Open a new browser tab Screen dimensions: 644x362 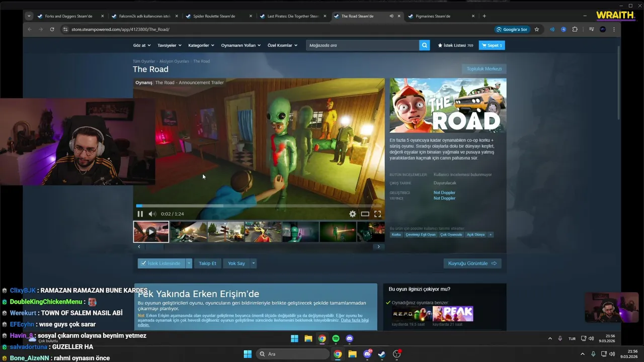484,16
